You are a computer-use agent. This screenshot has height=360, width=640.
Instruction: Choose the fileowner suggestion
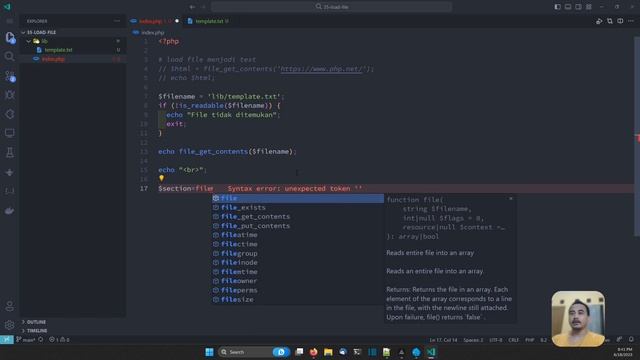click(298, 281)
